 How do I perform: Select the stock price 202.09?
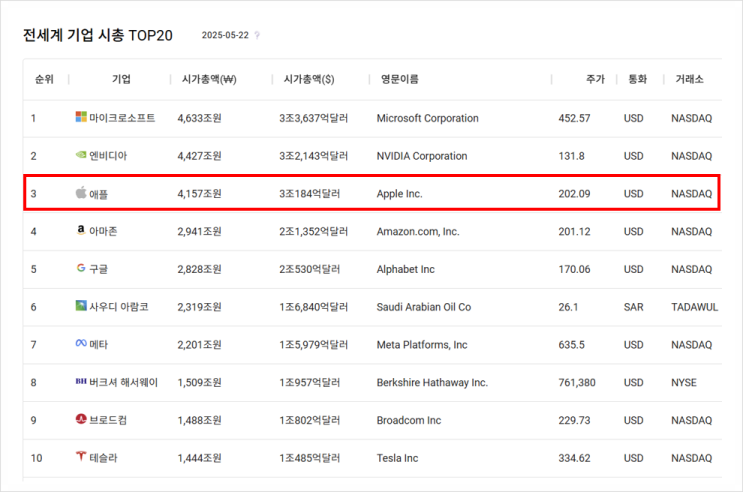[x=574, y=194]
